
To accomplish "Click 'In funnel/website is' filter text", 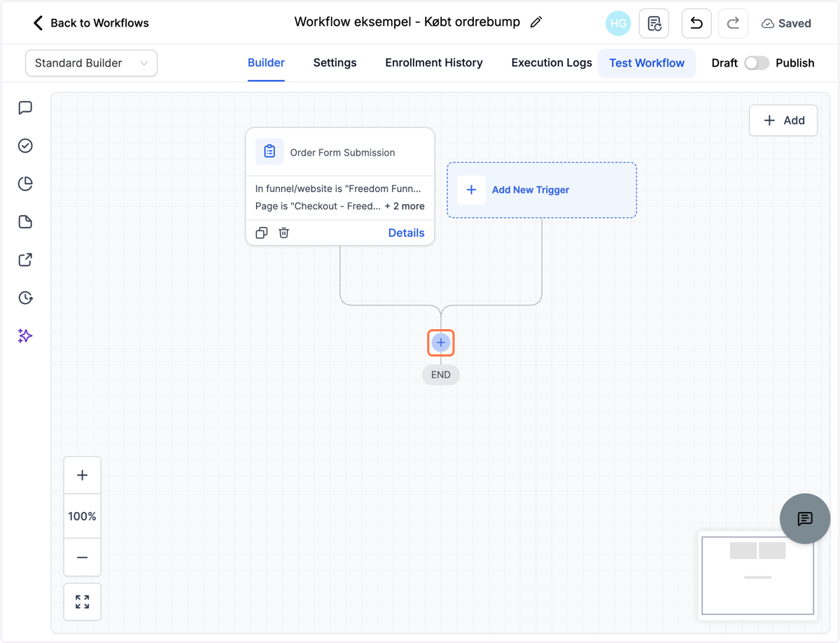I will pos(338,188).
